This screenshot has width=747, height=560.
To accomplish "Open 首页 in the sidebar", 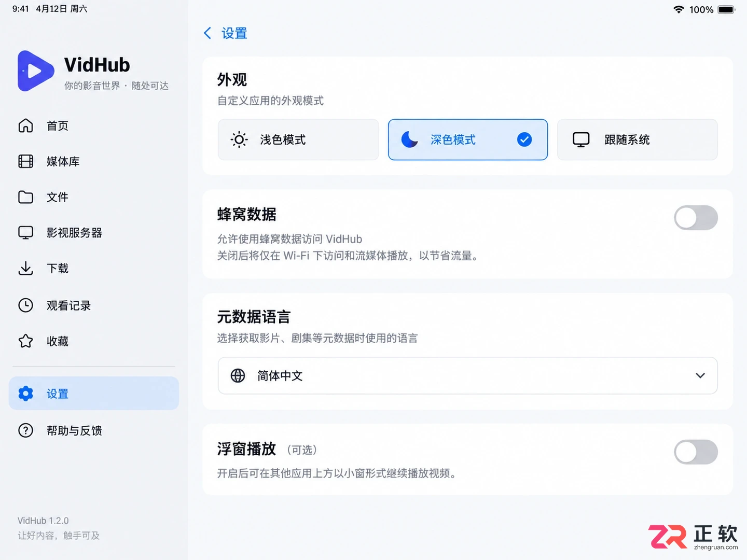I will 94,125.
